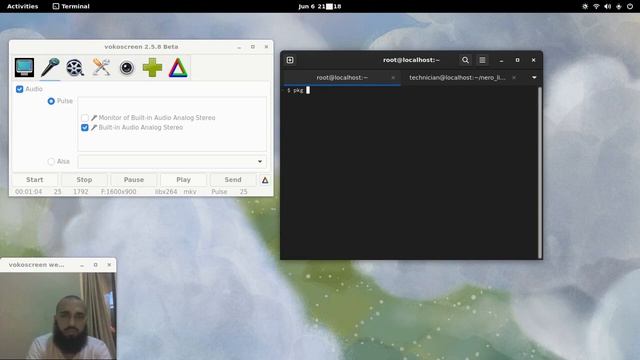Uncheck Built-in Audio Analog Stereo device

tap(84, 128)
